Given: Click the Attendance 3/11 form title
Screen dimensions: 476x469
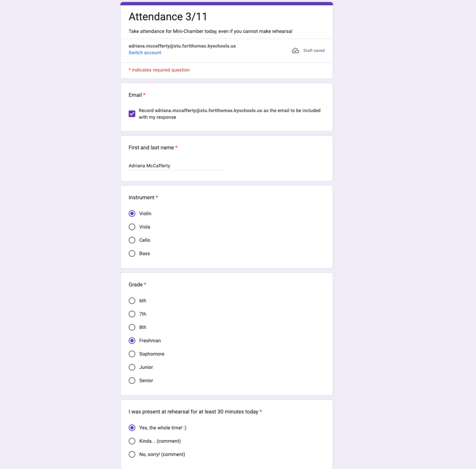Looking at the screenshot, I should [x=168, y=17].
